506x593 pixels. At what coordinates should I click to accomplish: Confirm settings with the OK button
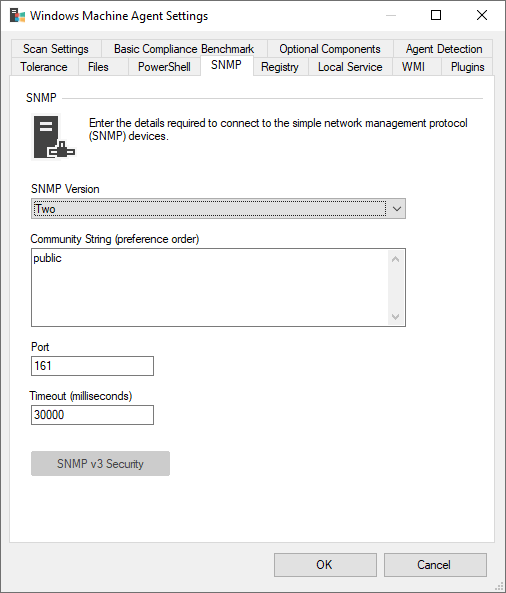[325, 565]
